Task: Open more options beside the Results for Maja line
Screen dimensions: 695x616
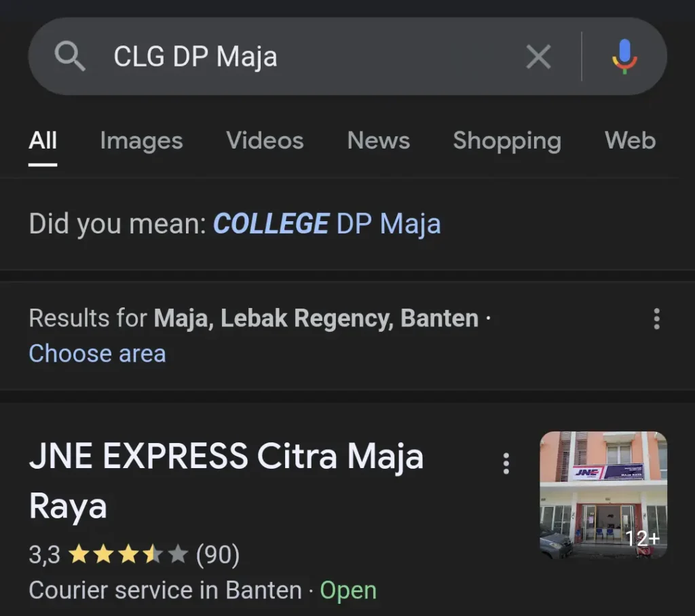Action: (x=656, y=319)
